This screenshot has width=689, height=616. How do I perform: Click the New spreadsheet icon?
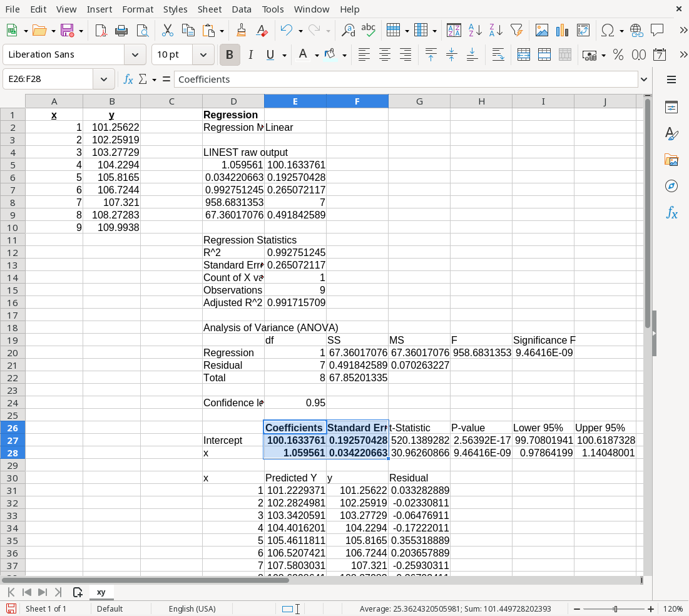13,30
